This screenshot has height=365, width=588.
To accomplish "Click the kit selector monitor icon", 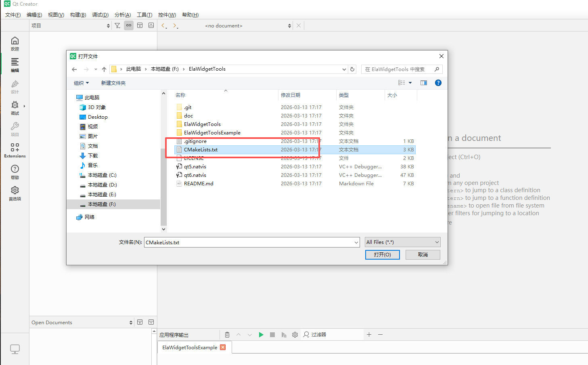I will tap(15, 349).
